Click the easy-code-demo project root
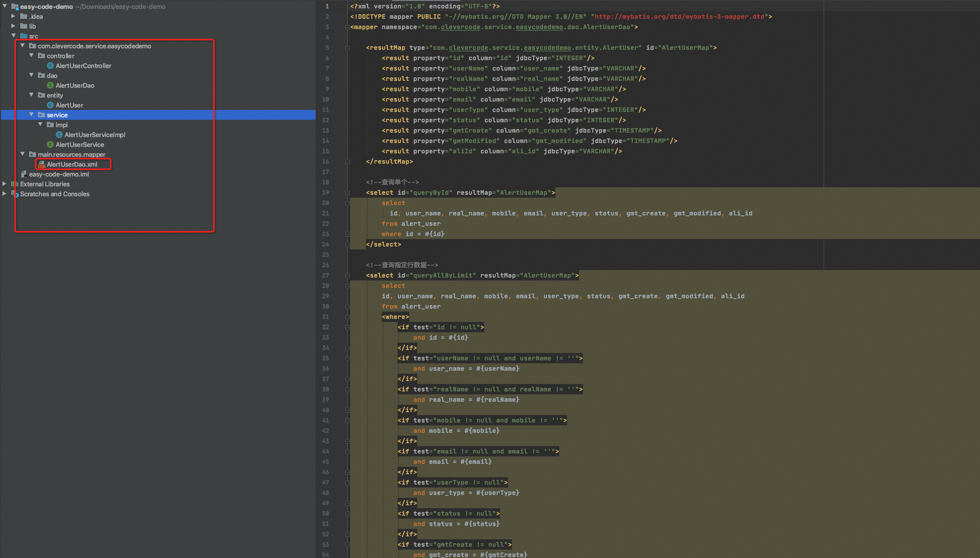Viewport: 980px width, 558px height. [x=46, y=6]
